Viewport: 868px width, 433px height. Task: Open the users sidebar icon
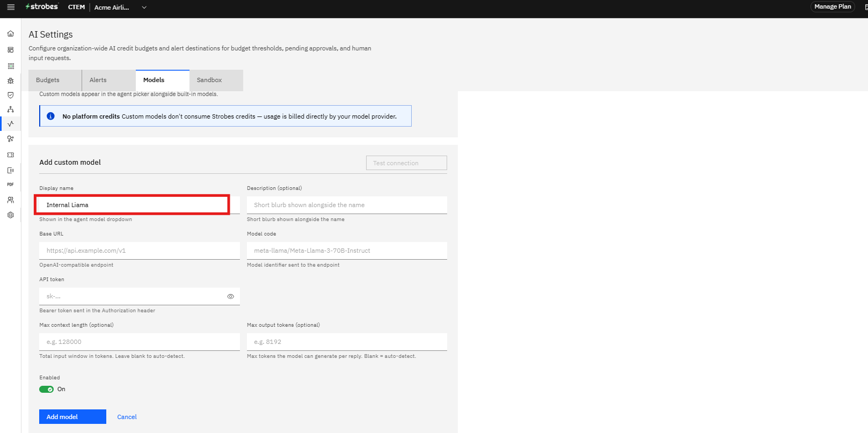pos(10,200)
